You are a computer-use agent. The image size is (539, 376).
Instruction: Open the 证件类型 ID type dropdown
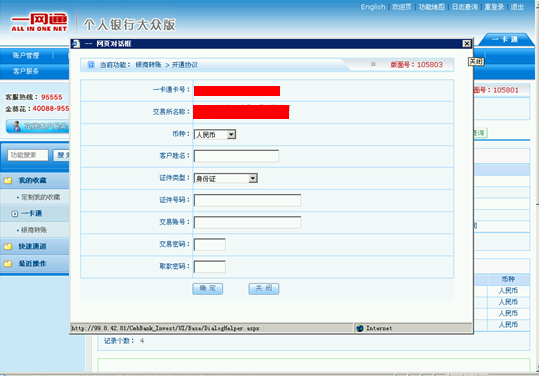click(226, 178)
